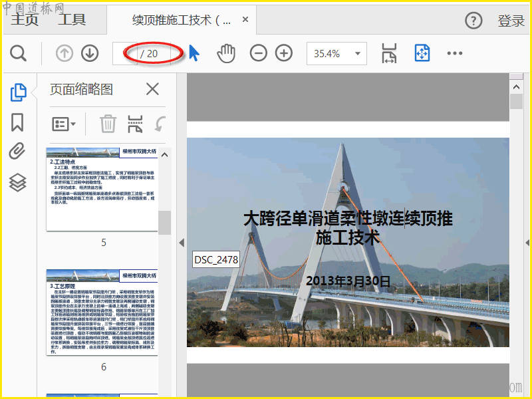
Task: Click the rotate page icon
Action: [x=160, y=124]
